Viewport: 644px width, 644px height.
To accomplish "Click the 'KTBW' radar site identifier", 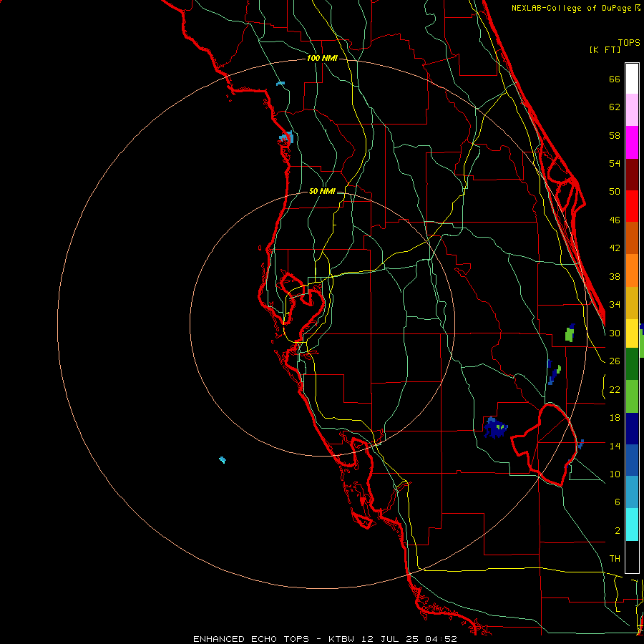I will point(341,639).
